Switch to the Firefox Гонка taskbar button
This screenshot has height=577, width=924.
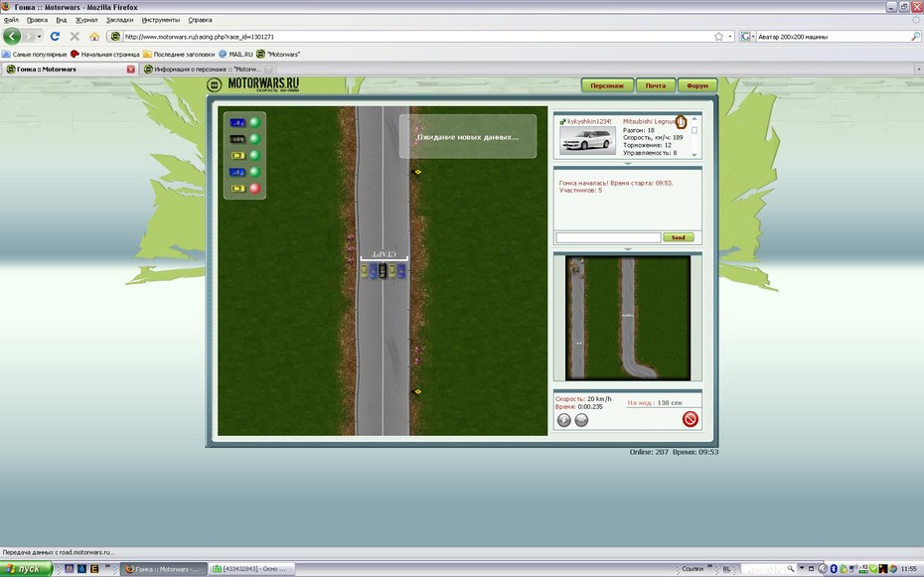click(x=164, y=569)
